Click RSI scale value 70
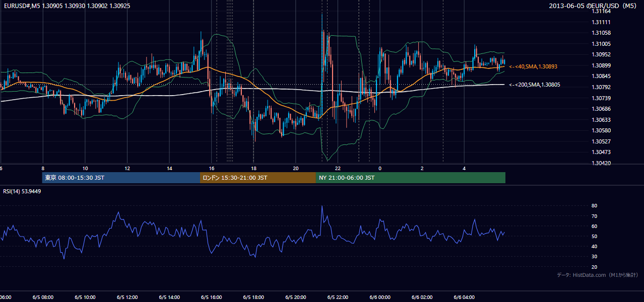644x302 pixels. 595,216
